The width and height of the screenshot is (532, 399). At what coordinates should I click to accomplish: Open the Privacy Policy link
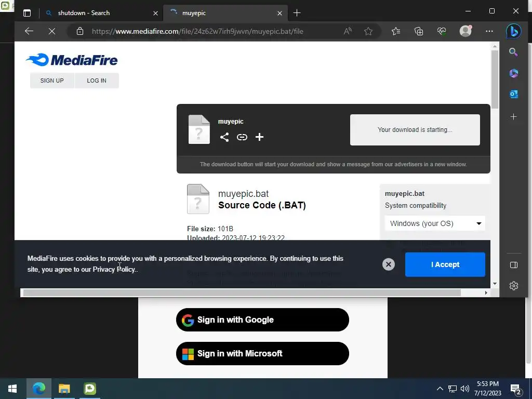[114, 270]
